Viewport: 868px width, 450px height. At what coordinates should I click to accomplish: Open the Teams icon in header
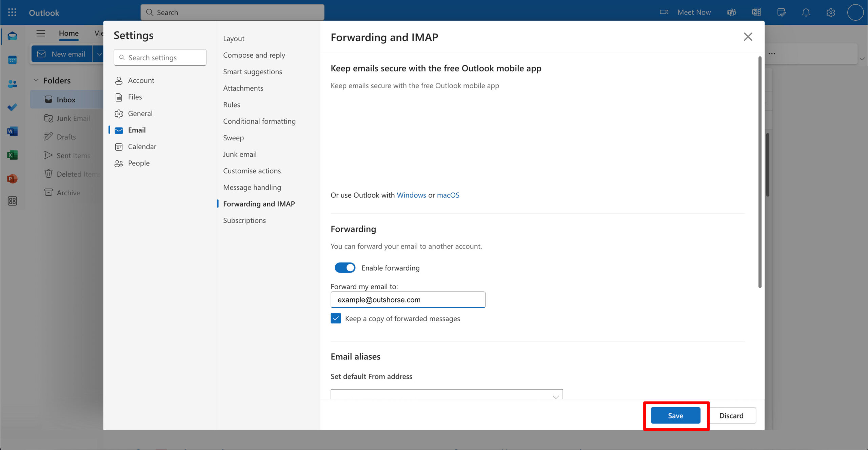point(732,13)
